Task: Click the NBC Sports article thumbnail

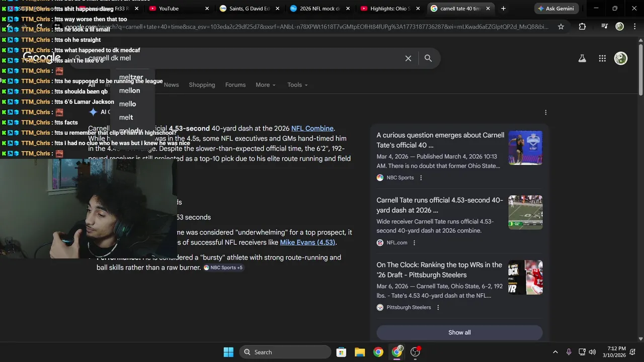Action: pyautogui.click(x=525, y=148)
